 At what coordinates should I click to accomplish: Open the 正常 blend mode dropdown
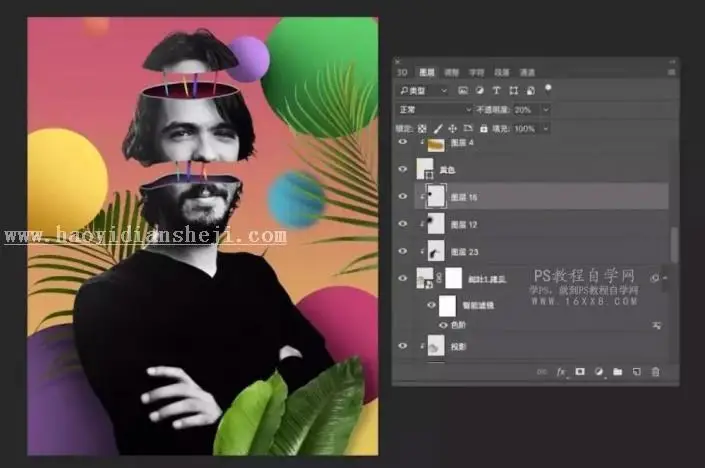click(x=434, y=110)
